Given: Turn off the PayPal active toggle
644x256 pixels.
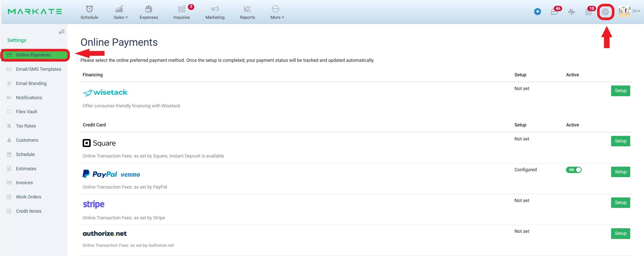Looking at the screenshot, I should (574, 170).
